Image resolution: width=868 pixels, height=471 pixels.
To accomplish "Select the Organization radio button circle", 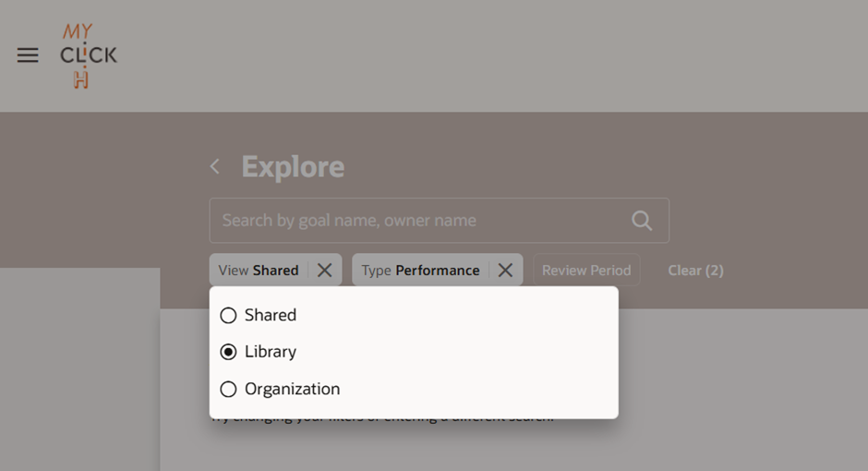I will click(x=228, y=389).
